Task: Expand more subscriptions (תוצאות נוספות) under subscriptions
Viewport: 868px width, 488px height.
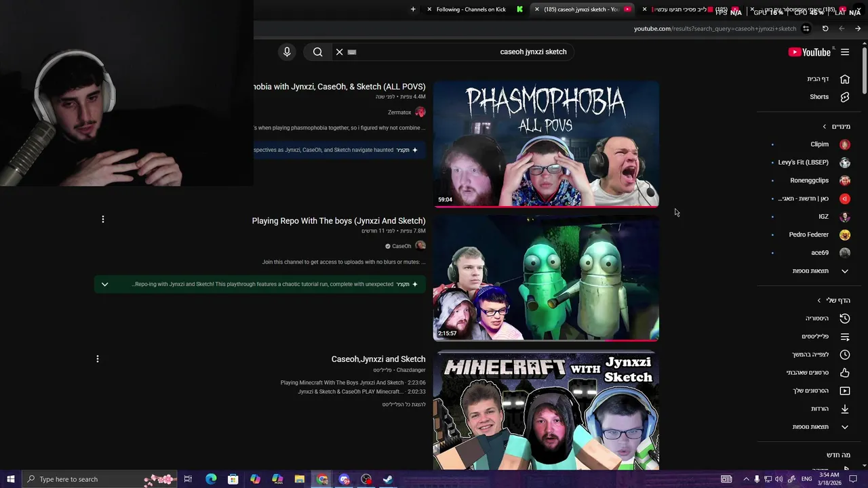Action: [x=819, y=271]
